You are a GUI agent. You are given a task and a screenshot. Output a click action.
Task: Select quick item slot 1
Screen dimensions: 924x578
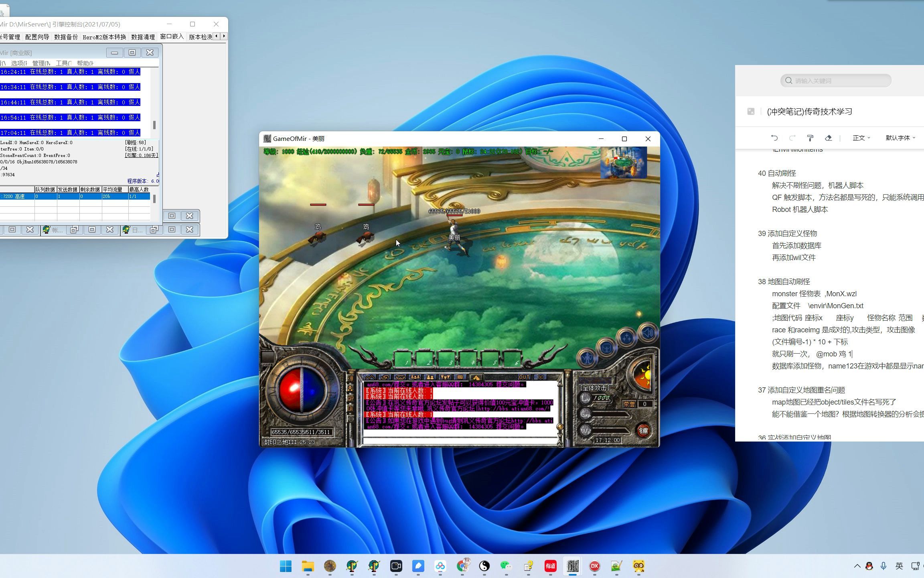(403, 359)
